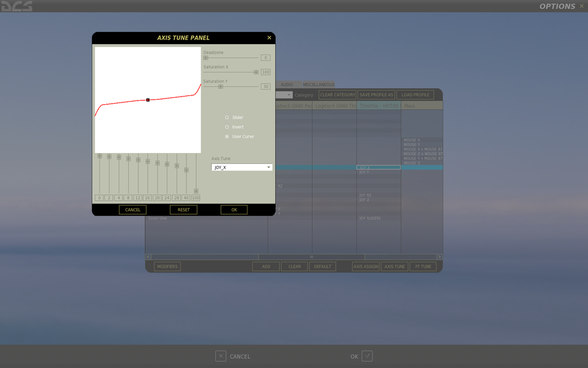Viewport: 588px width, 368px height.
Task: Select the Logitech G940 Thr column header
Action: (x=335, y=106)
